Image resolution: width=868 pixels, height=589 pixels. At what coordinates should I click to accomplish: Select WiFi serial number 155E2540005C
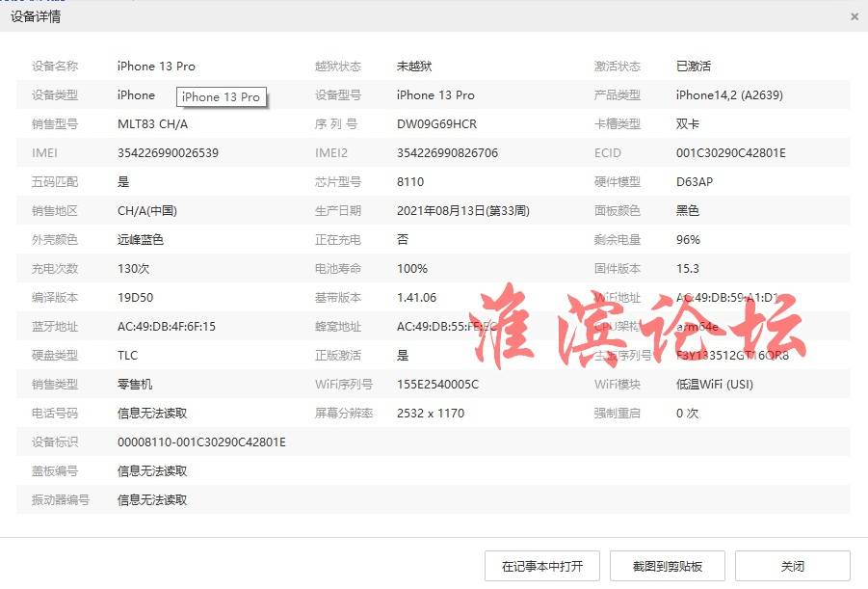[x=437, y=384]
